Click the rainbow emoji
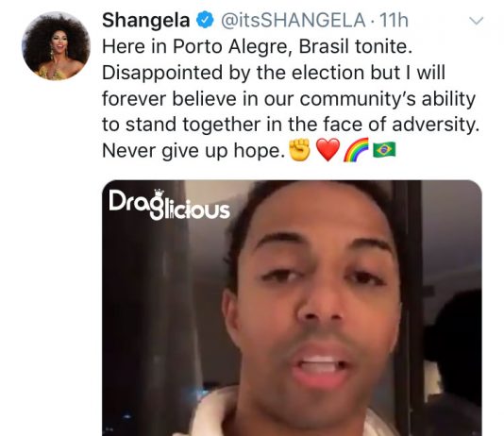This screenshot has height=436, width=504. [356, 150]
